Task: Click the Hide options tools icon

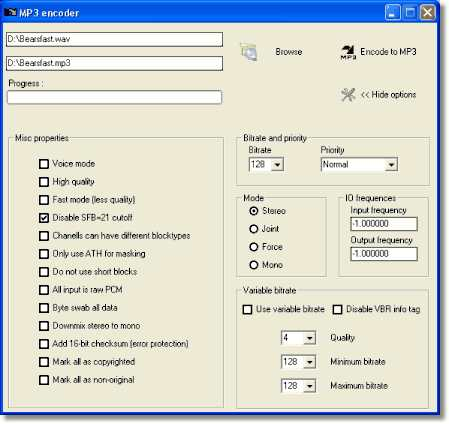Action: pyautogui.click(x=348, y=95)
